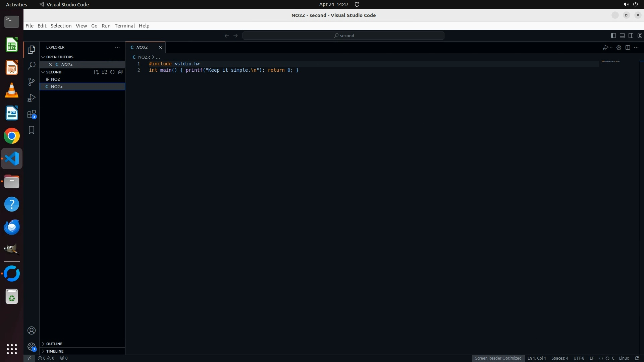The width and height of the screenshot is (644, 362).
Task: Open the Extensions view
Action: pyautogui.click(x=32, y=114)
